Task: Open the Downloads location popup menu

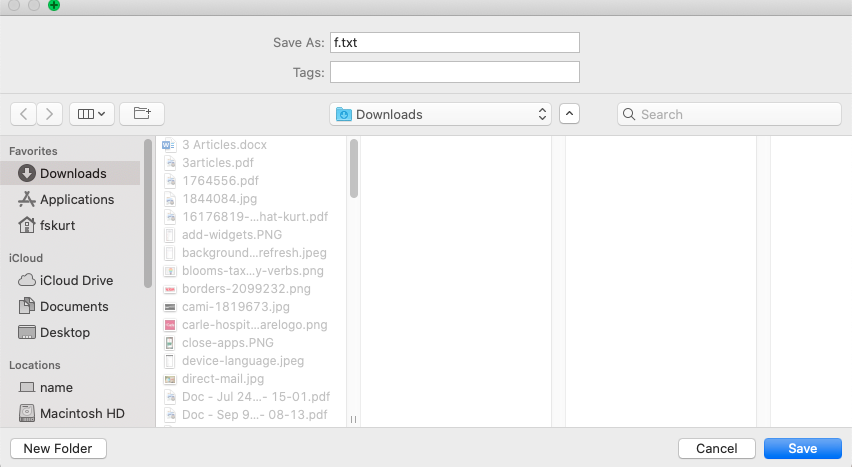Action: pyautogui.click(x=440, y=114)
